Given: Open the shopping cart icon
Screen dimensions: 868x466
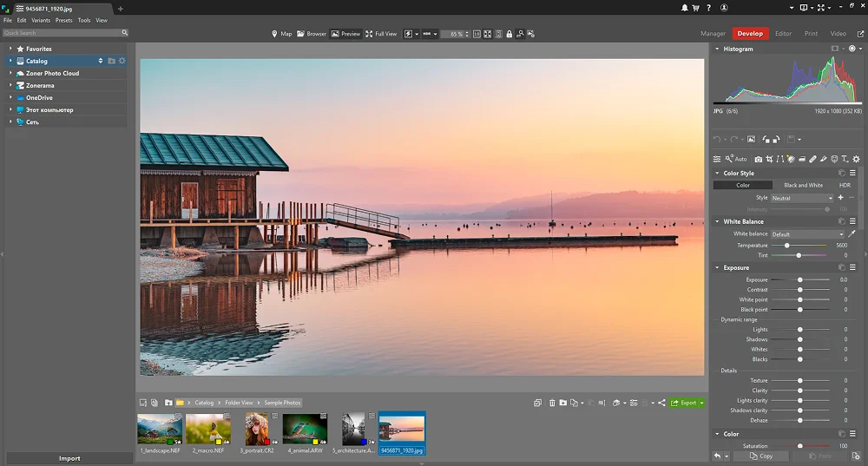Looking at the screenshot, I should point(696,8).
